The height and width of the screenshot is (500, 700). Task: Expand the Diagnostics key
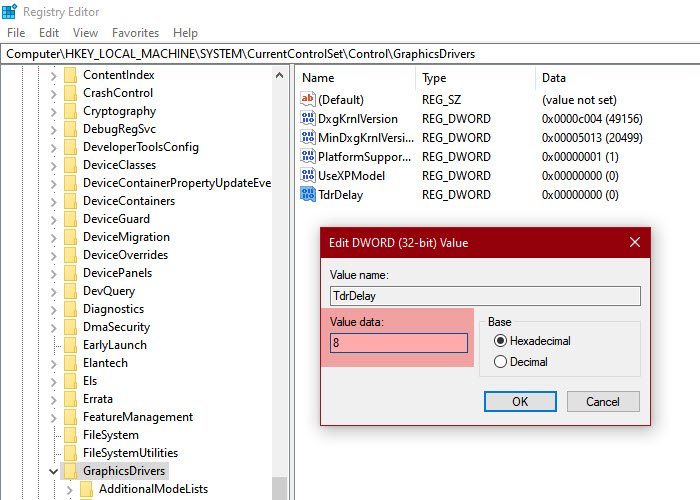pos(54,310)
